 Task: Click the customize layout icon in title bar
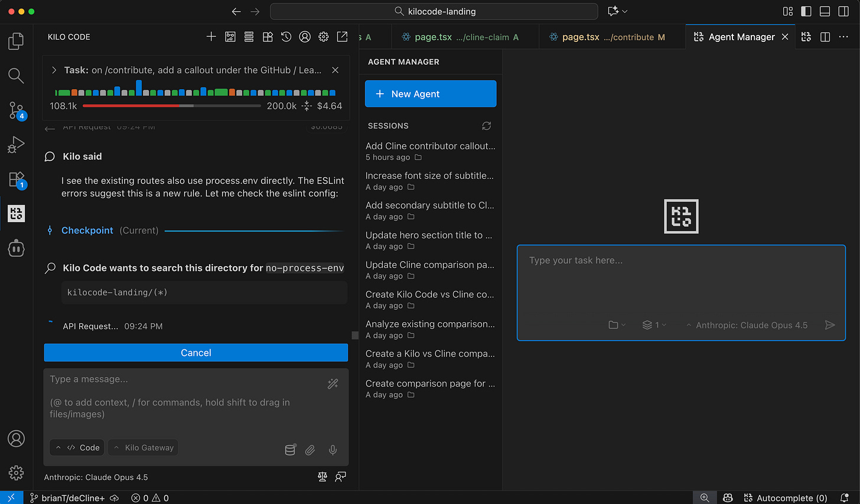pyautogui.click(x=788, y=11)
